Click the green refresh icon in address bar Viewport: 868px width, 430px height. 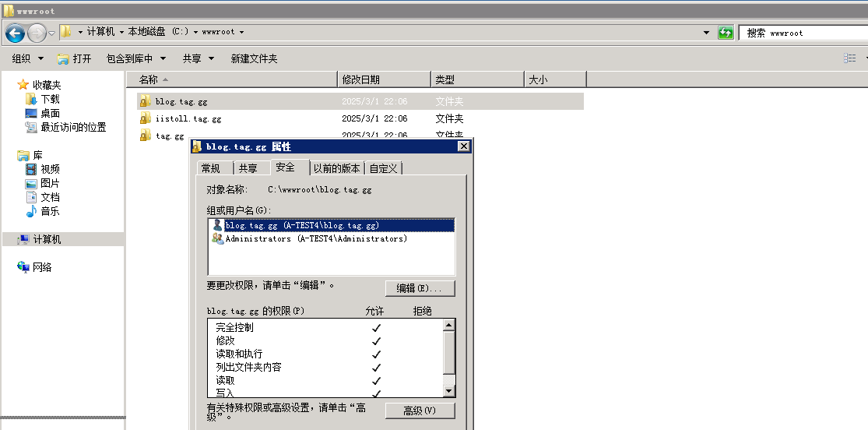click(726, 33)
